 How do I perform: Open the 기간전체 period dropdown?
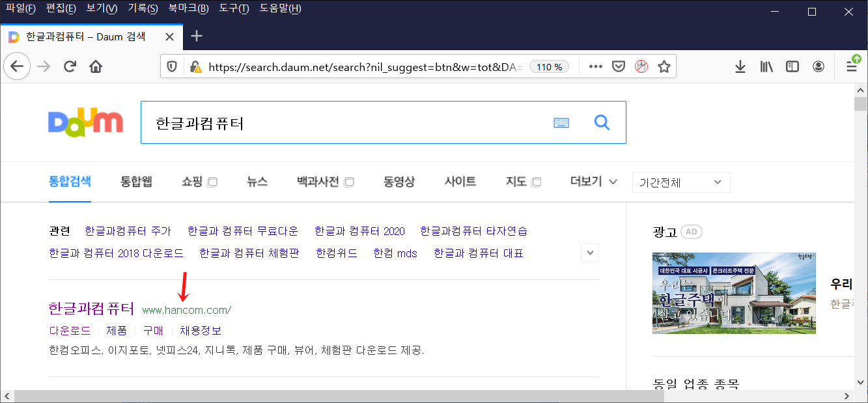pos(681,182)
